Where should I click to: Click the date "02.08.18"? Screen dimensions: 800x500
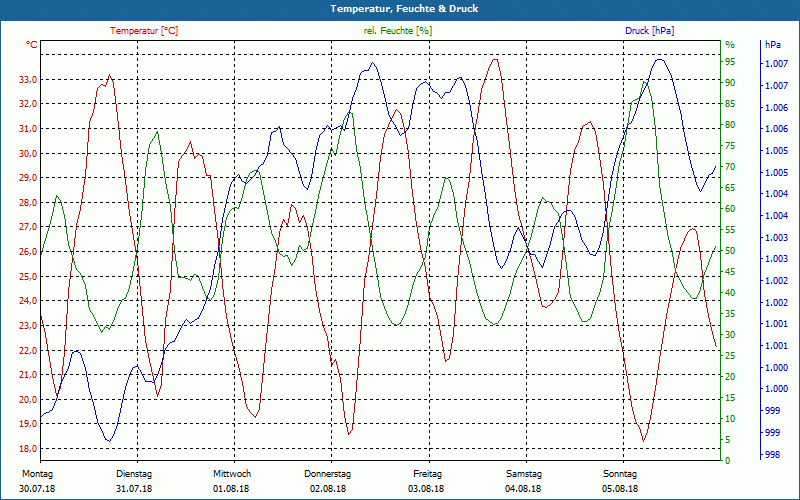[328, 489]
